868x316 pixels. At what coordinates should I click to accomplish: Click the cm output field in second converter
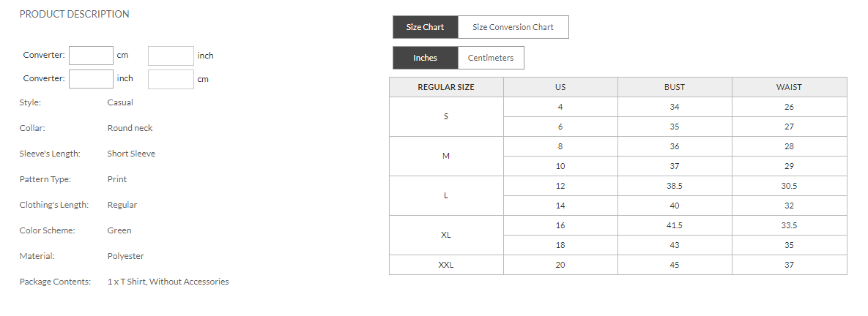pos(171,79)
